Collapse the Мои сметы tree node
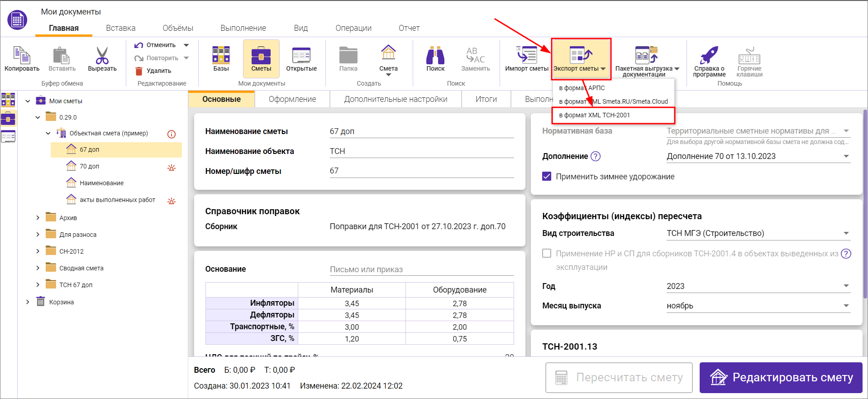 28,101
